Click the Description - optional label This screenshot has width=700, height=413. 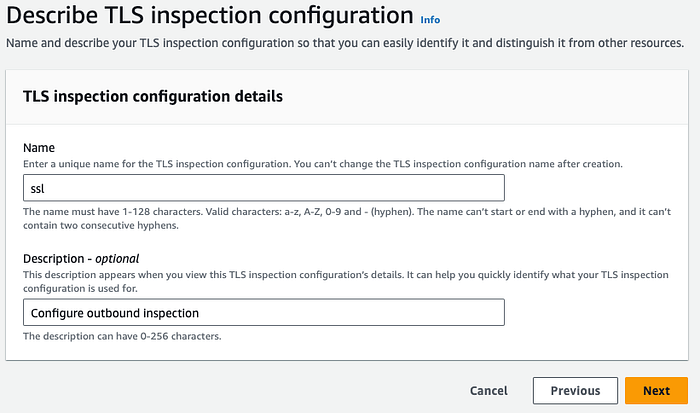click(x=85, y=258)
